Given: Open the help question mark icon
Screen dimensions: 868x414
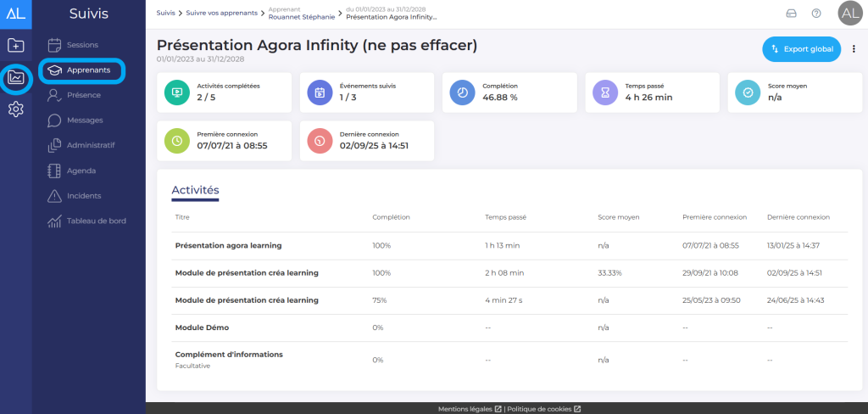Looking at the screenshot, I should tap(816, 14).
